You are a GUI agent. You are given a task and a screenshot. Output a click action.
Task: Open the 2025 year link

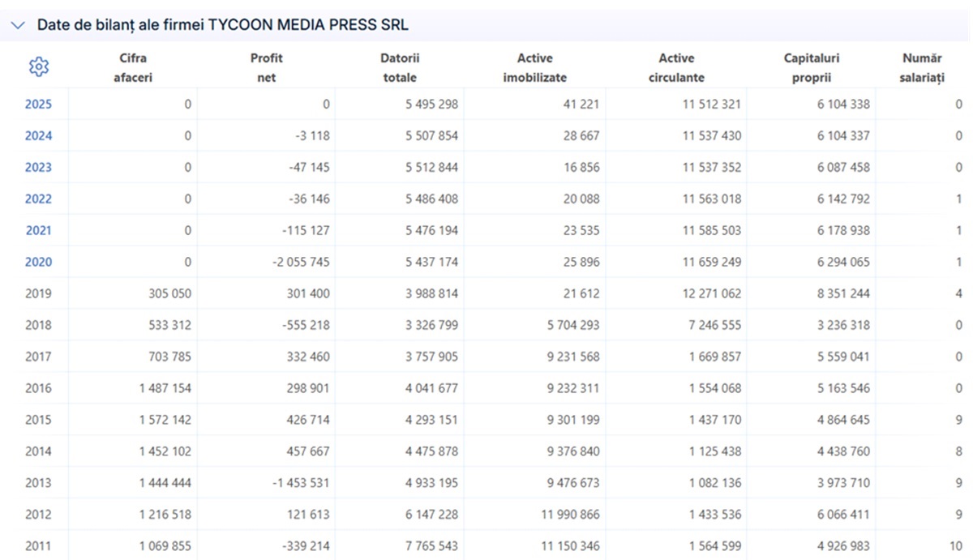tap(38, 104)
